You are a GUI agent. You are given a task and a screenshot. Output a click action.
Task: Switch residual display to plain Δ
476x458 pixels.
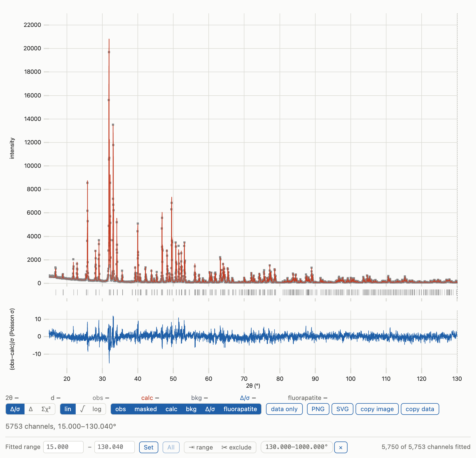pyautogui.click(x=31, y=409)
